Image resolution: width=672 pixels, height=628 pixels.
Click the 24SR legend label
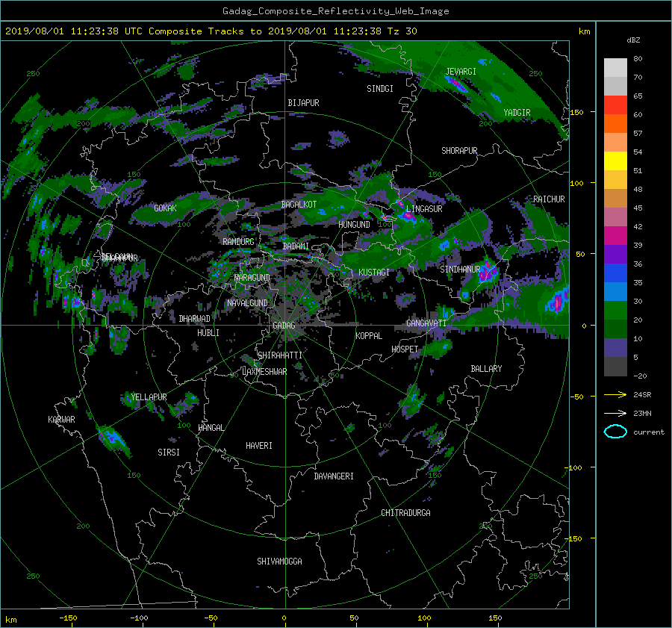click(642, 394)
